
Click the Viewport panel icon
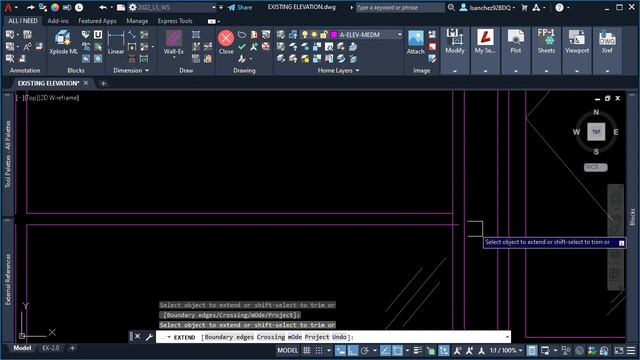click(x=577, y=42)
